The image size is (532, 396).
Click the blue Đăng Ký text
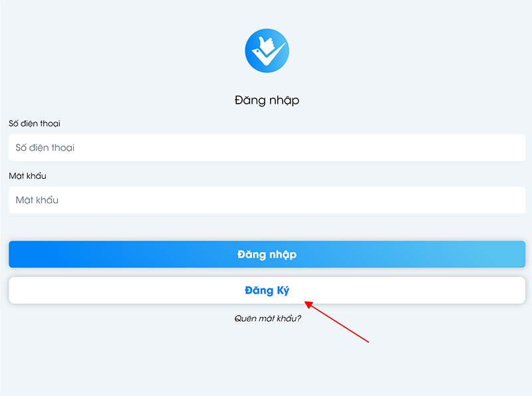pyautogui.click(x=267, y=290)
